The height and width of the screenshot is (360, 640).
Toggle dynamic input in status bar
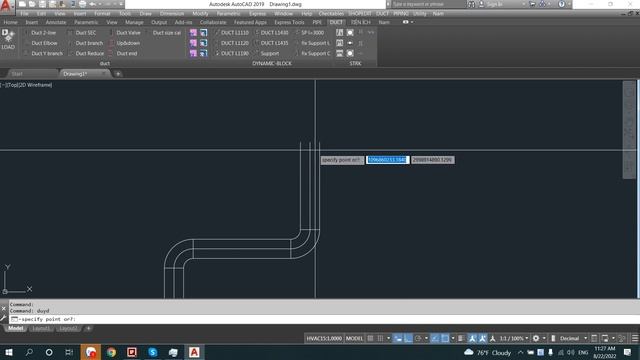pos(398,338)
